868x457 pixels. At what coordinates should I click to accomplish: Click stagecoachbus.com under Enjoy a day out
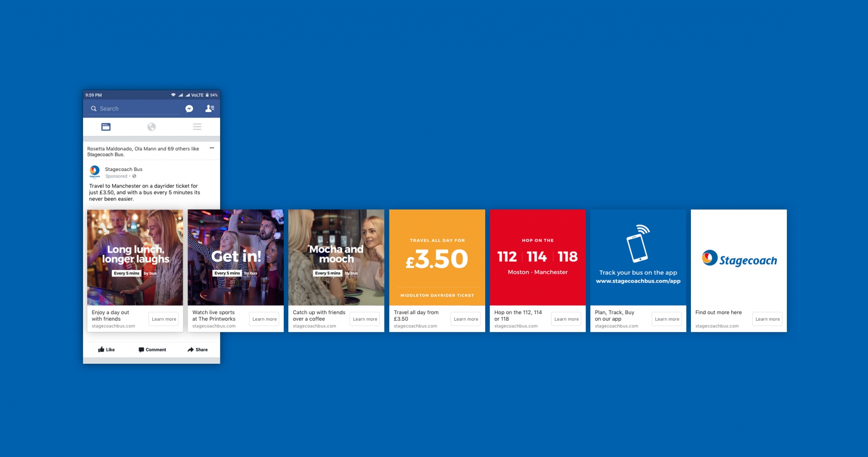tap(113, 326)
